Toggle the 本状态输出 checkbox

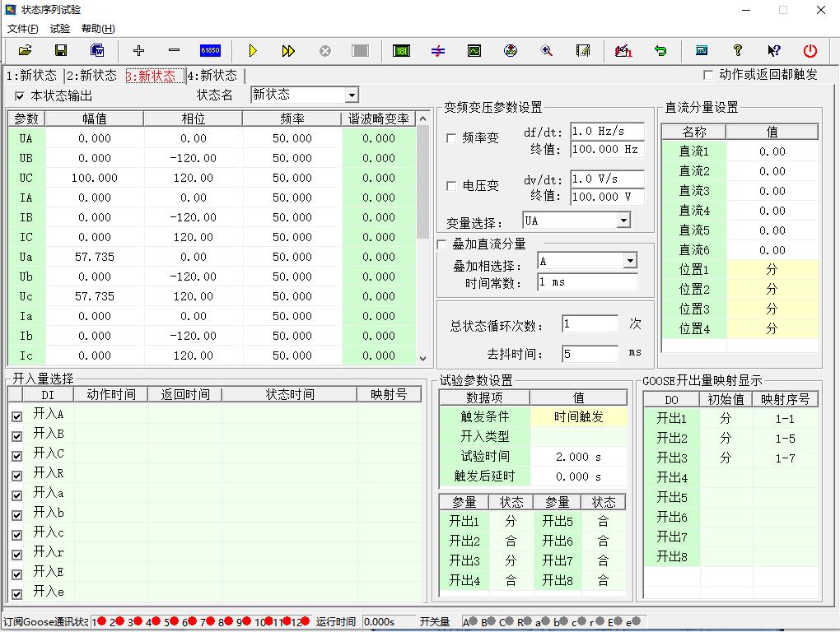pyautogui.click(x=21, y=96)
